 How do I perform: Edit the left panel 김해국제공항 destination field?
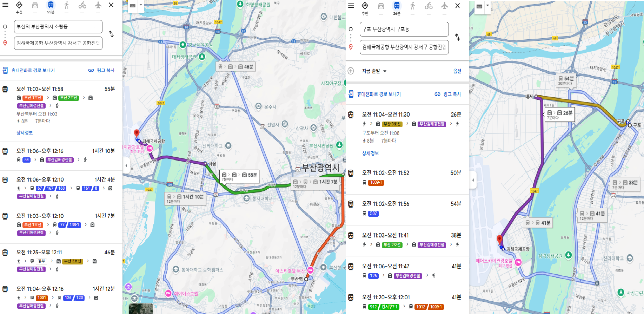58,43
